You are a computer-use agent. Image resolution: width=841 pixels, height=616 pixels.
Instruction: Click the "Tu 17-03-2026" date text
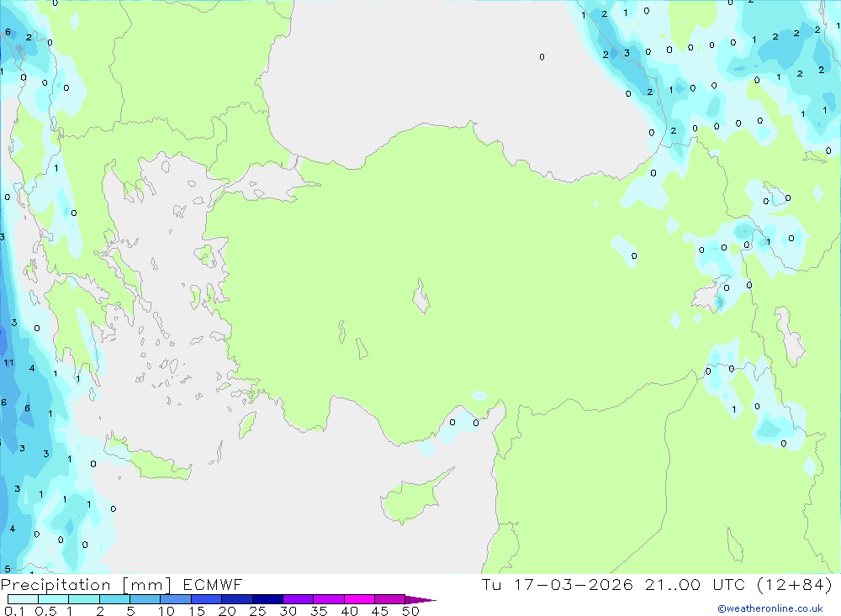[558, 585]
